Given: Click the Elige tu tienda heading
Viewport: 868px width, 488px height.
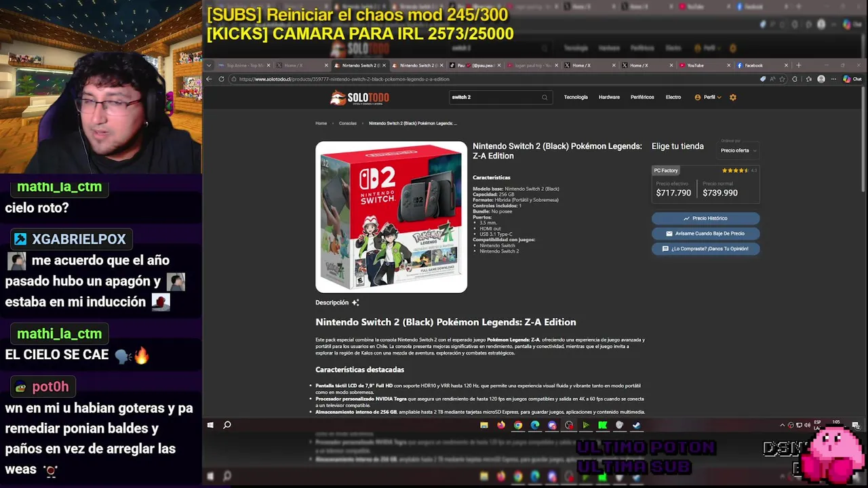Looking at the screenshot, I should 677,146.
